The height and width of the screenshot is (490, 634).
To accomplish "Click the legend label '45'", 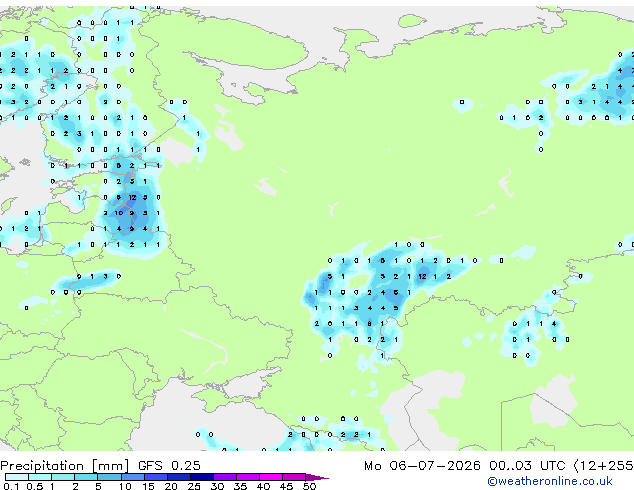I will [x=286, y=486].
